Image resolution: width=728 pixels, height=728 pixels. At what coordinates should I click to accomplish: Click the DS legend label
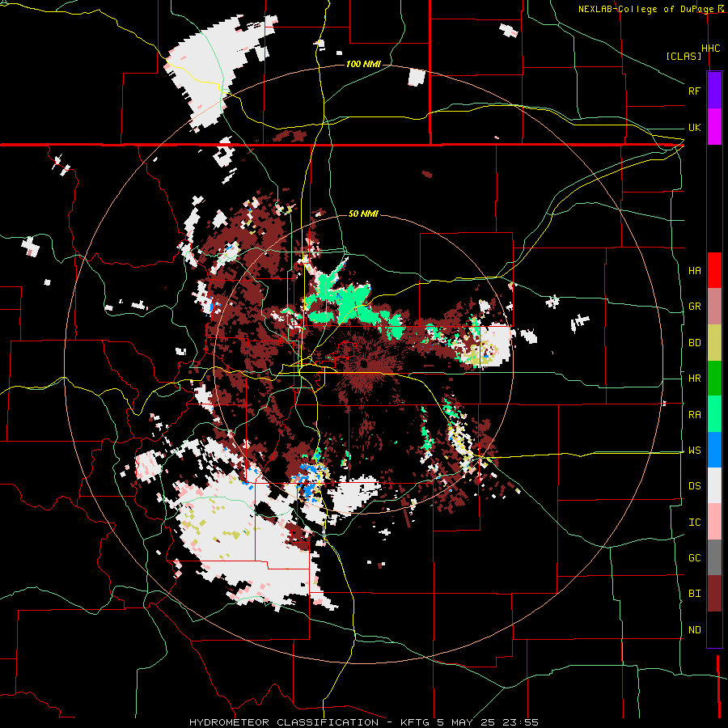point(694,486)
